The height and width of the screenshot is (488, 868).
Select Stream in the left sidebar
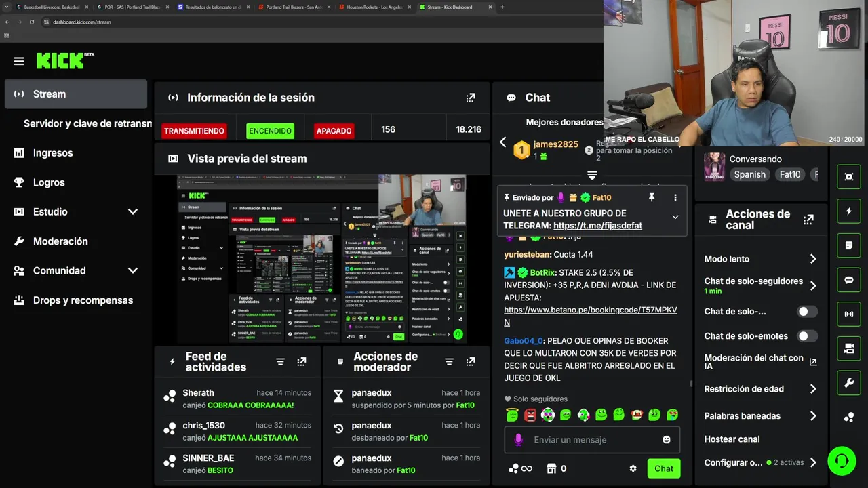point(76,94)
